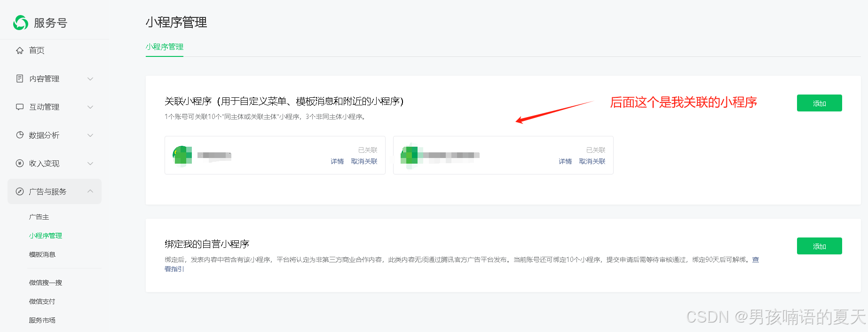This screenshot has height=332, width=868.
Task: Click the 绑定我的自营小程序 heading
Action: click(207, 244)
